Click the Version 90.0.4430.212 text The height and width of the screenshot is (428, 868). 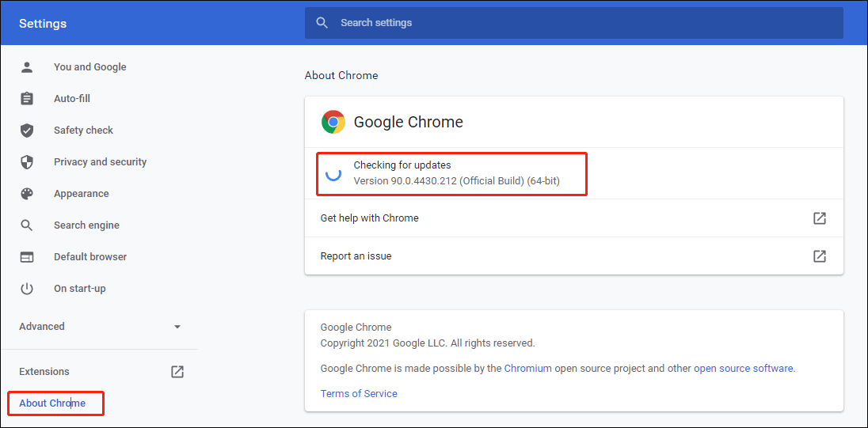pyautogui.click(x=457, y=181)
